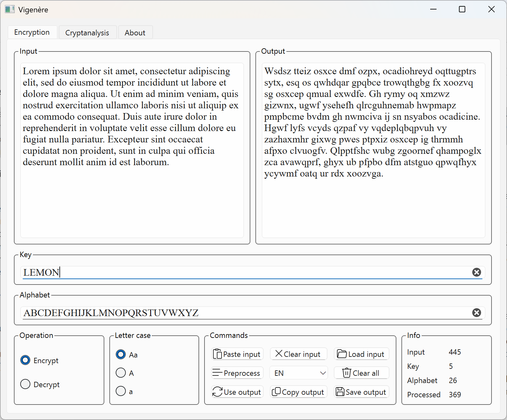The height and width of the screenshot is (420, 507).
Task: Click the Clear all trash icon
Action: coord(346,373)
